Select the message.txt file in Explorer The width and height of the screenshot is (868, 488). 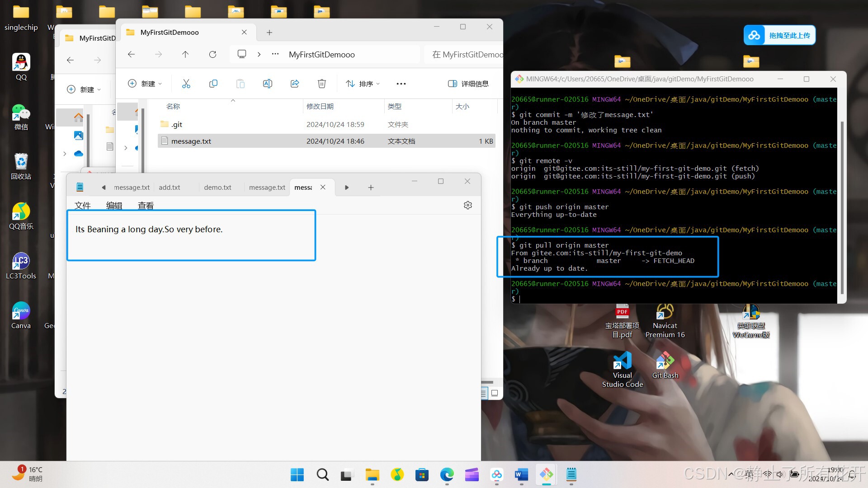tap(191, 141)
